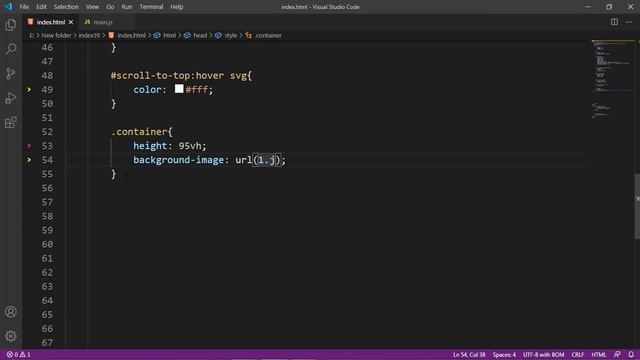Open the Terminal menu
640x360 pixels.
(x=151, y=7)
